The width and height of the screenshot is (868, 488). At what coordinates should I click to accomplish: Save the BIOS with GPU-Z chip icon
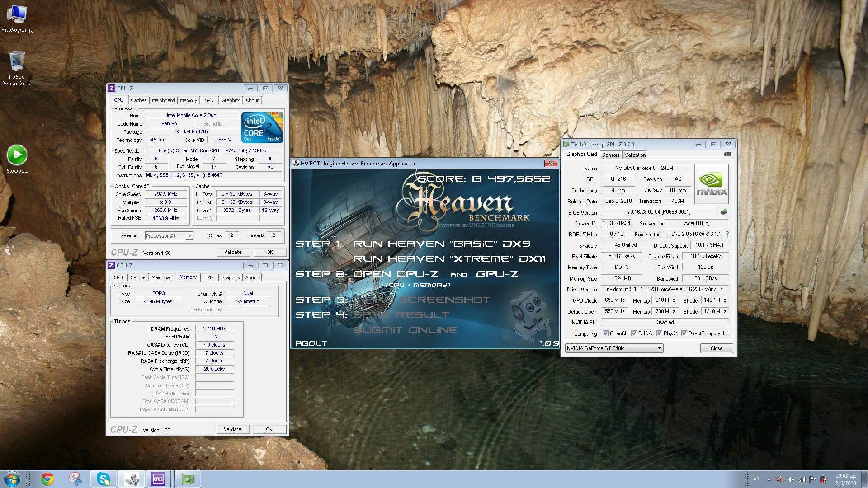723,211
